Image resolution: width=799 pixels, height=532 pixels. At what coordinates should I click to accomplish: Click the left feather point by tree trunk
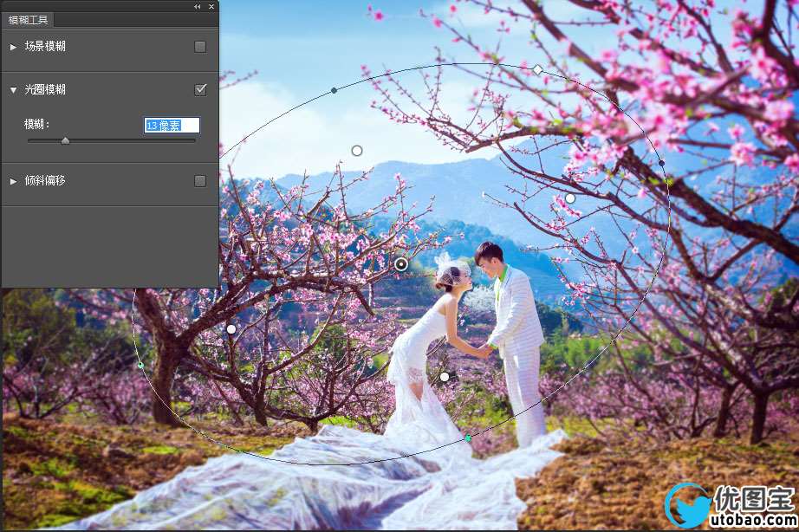point(231,329)
